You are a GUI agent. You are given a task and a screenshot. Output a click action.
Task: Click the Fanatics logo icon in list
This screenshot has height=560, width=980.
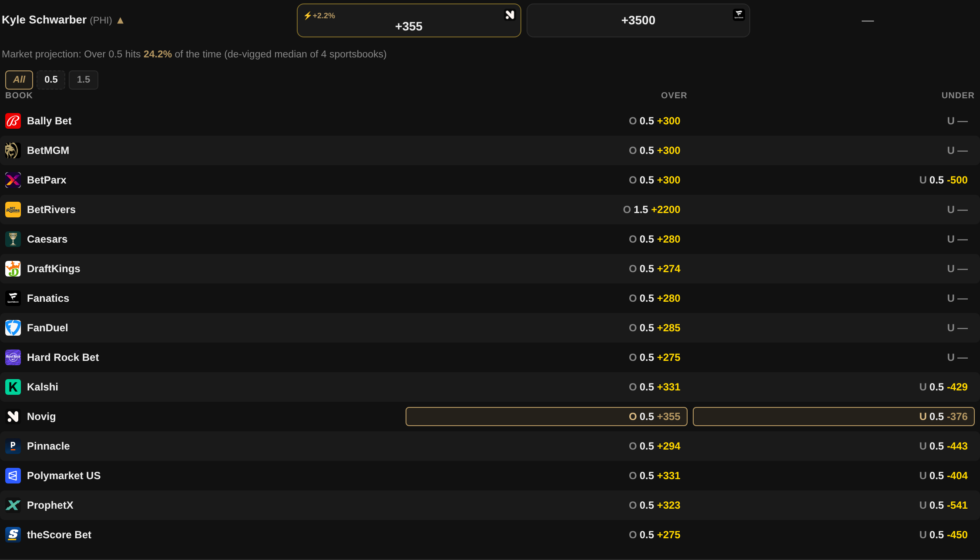13,298
